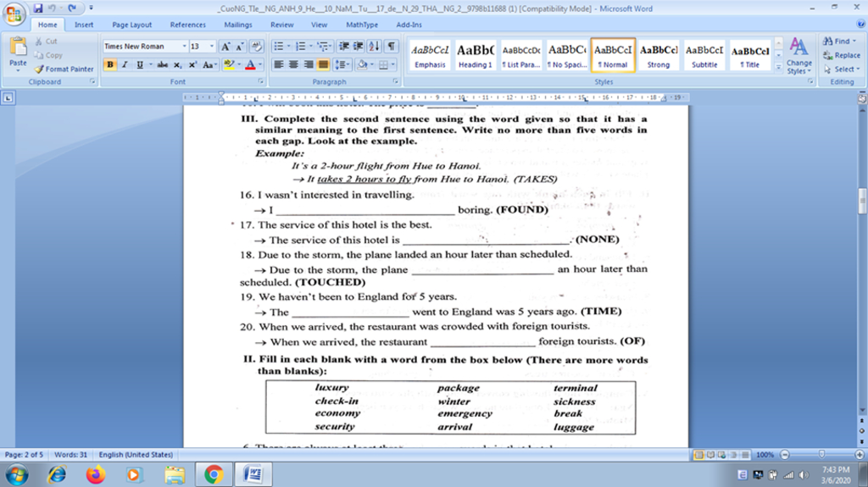Open the Paragraph dialog launcher

pyautogui.click(x=395, y=81)
